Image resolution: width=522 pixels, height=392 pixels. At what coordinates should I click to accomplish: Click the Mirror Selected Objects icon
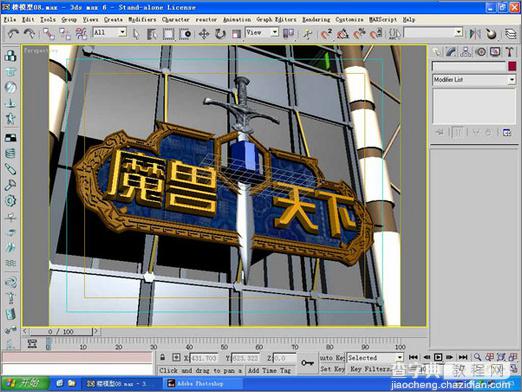coord(475,34)
